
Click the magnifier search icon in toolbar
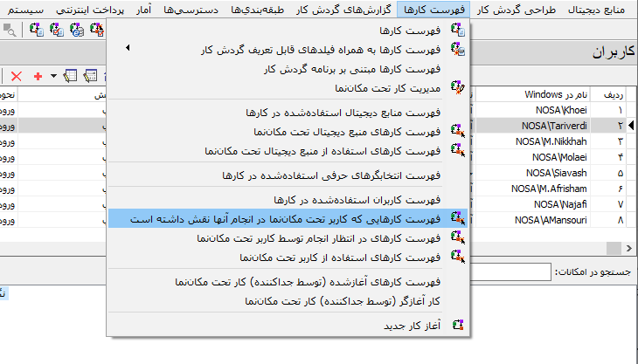point(10,31)
